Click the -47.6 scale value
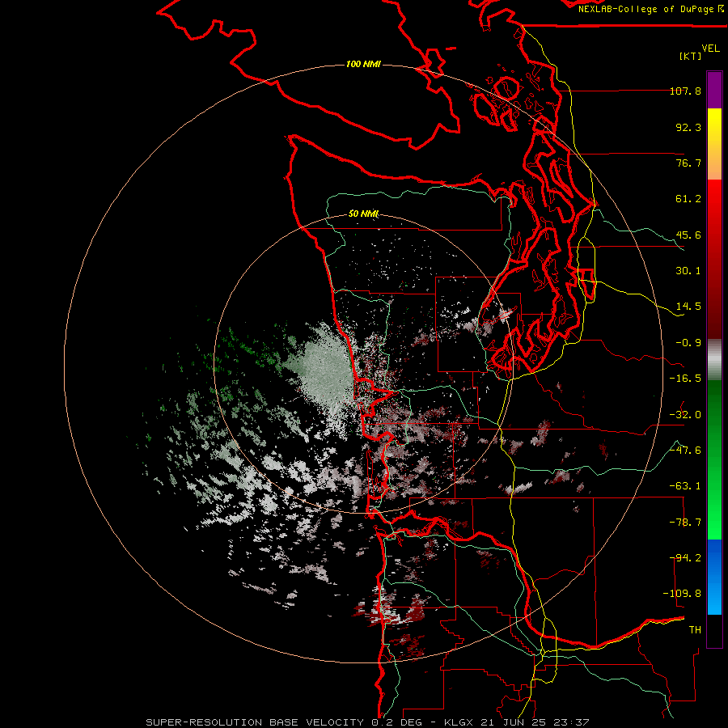This screenshot has width=728, height=728. [x=685, y=451]
